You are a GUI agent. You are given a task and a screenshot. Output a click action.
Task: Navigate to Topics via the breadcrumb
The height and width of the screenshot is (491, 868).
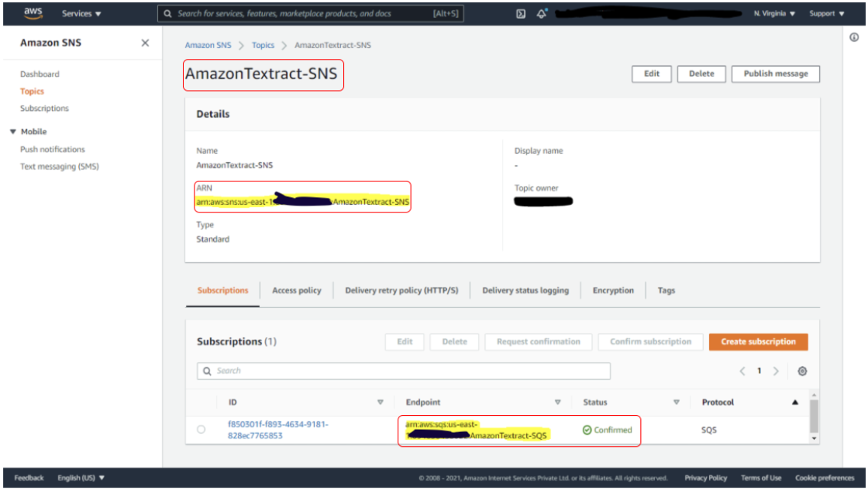tap(263, 45)
